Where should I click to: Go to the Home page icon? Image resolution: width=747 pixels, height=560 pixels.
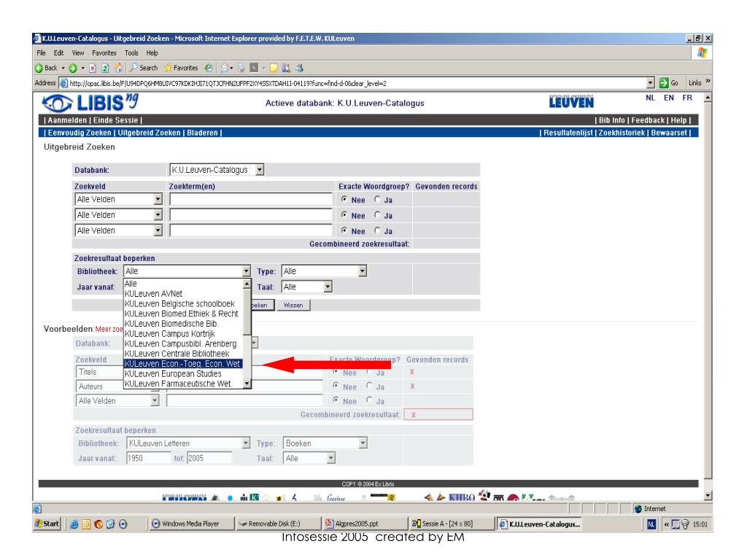[118, 68]
